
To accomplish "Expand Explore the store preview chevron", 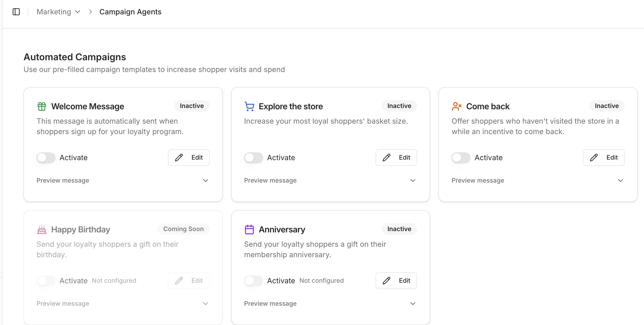I will pyautogui.click(x=413, y=180).
